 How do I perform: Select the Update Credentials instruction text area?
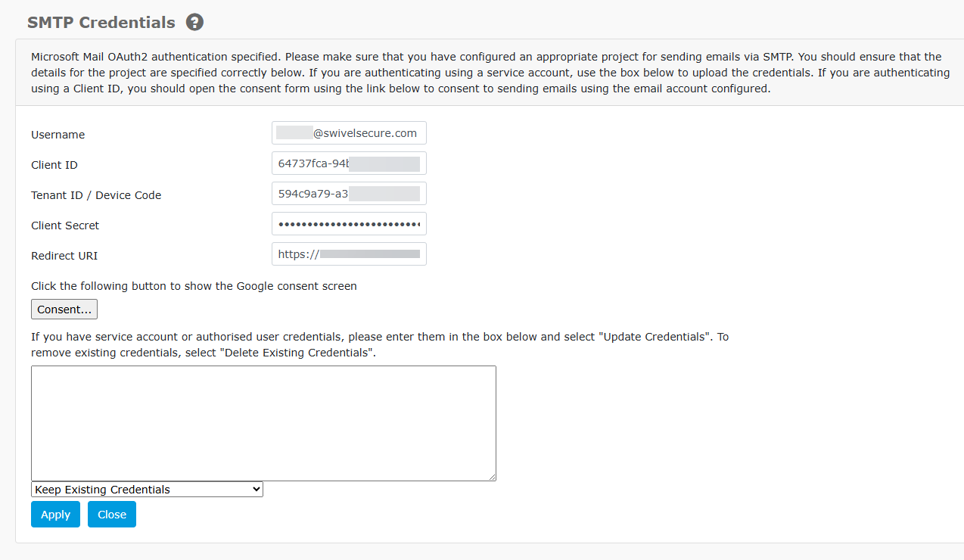pyautogui.click(x=378, y=344)
